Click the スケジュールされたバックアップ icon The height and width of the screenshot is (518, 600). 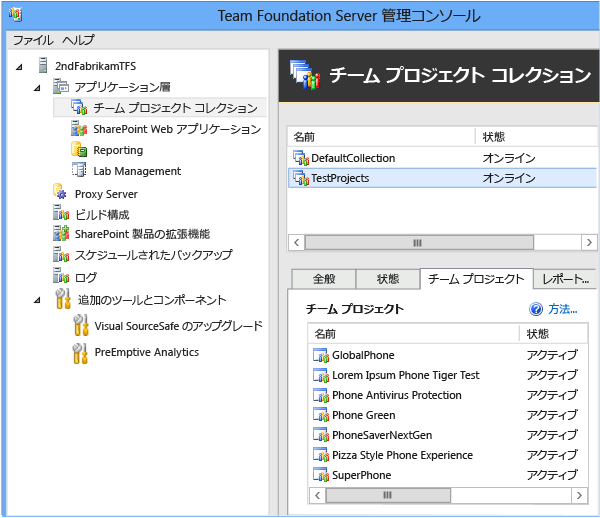pos(61,254)
